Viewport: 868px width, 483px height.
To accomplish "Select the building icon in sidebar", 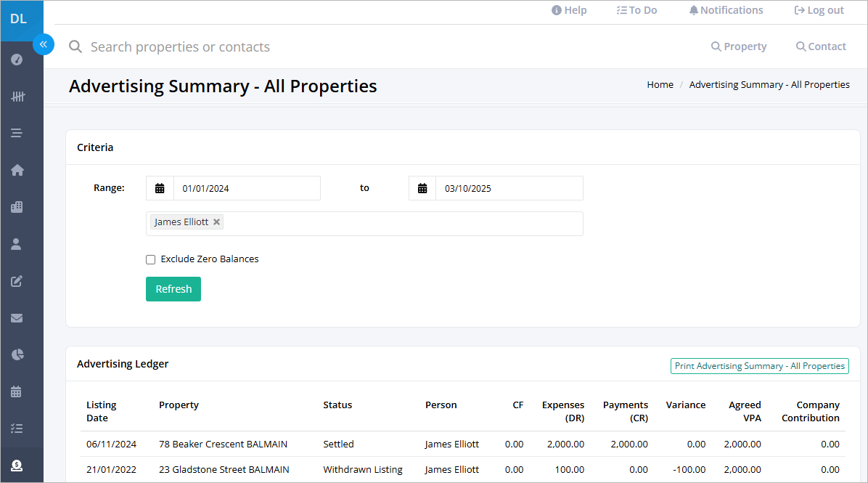I will point(17,207).
